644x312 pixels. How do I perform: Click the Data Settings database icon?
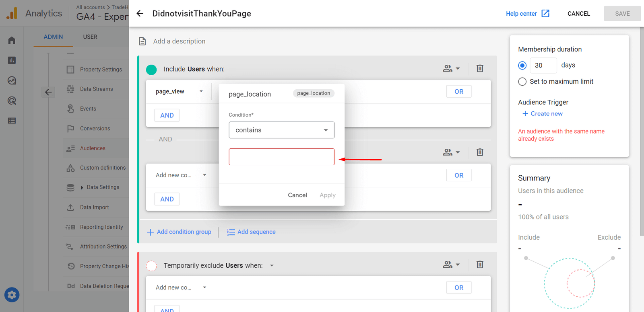pyautogui.click(x=70, y=187)
